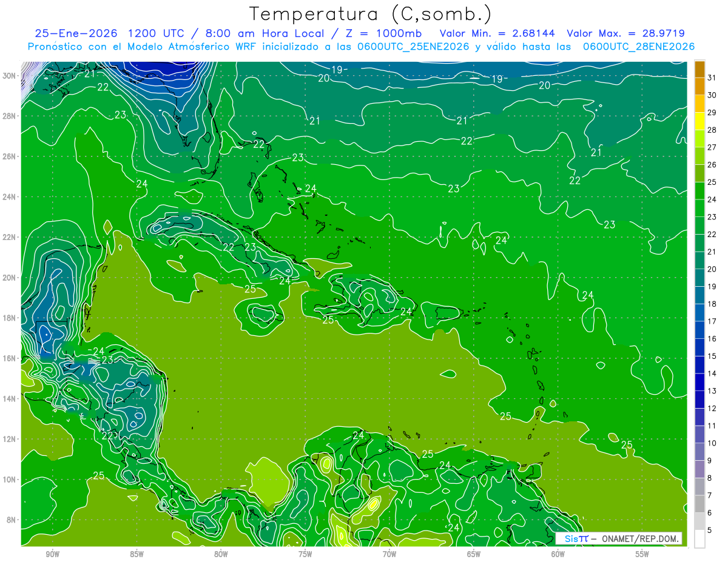Pick the green colorbar segment between 23 and 24
This screenshot has width=728, height=562.
coord(699,209)
